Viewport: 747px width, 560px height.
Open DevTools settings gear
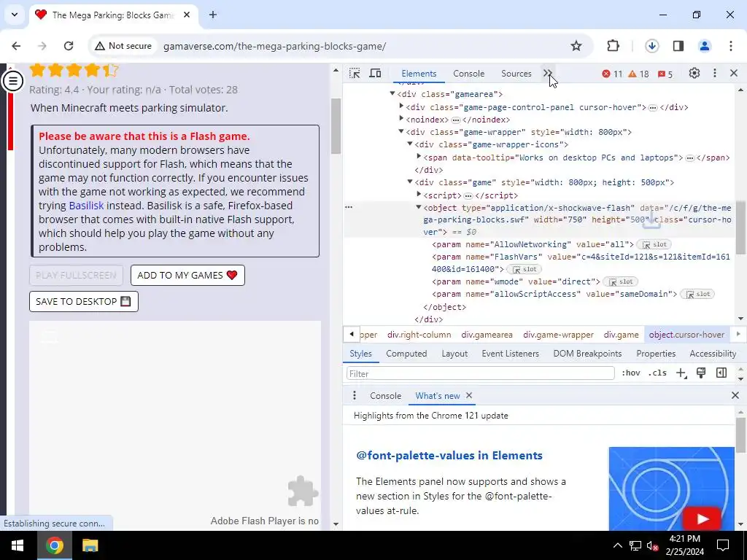tap(694, 74)
